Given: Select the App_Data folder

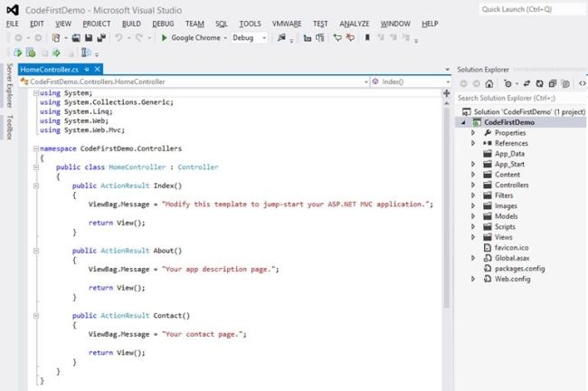Looking at the screenshot, I should click(509, 154).
